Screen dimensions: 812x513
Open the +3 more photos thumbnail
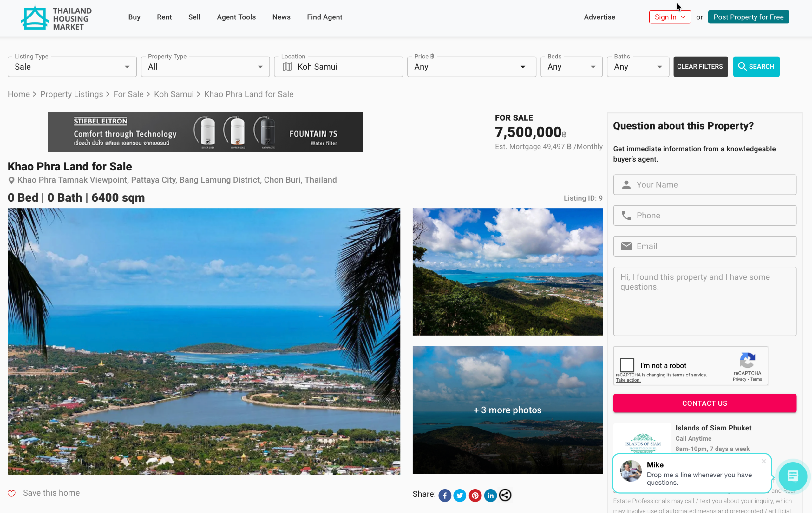pyautogui.click(x=507, y=410)
